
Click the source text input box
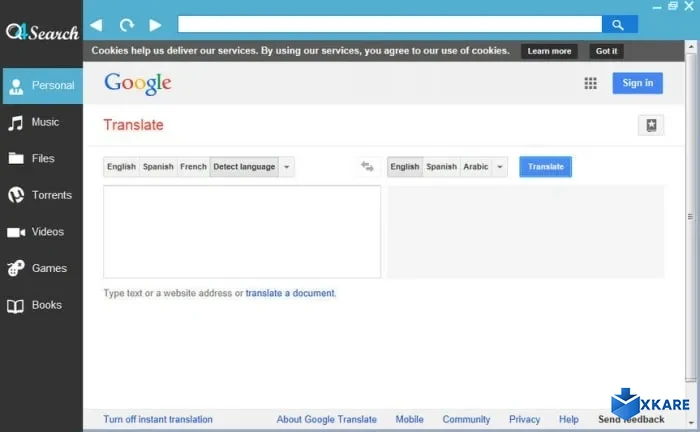point(242,232)
